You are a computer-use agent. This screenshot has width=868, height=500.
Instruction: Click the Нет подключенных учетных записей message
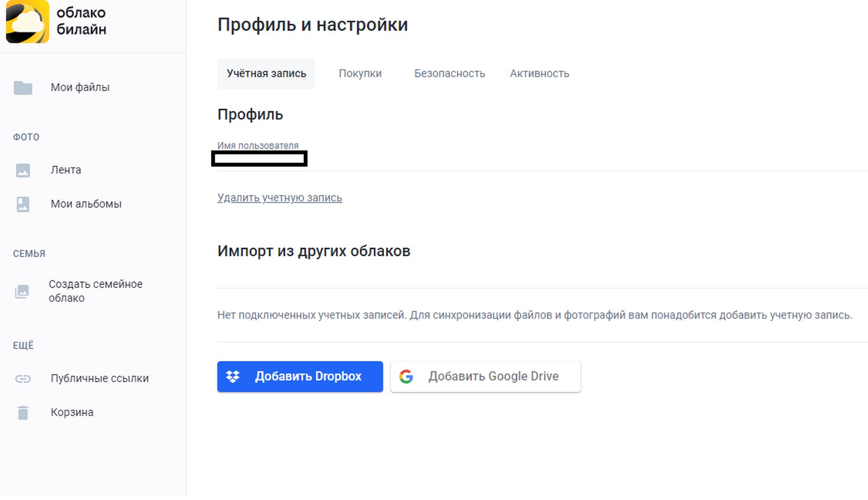tap(535, 315)
